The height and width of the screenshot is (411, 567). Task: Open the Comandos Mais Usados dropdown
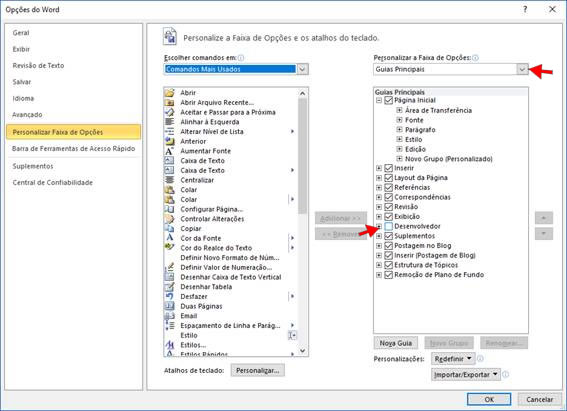coord(303,69)
